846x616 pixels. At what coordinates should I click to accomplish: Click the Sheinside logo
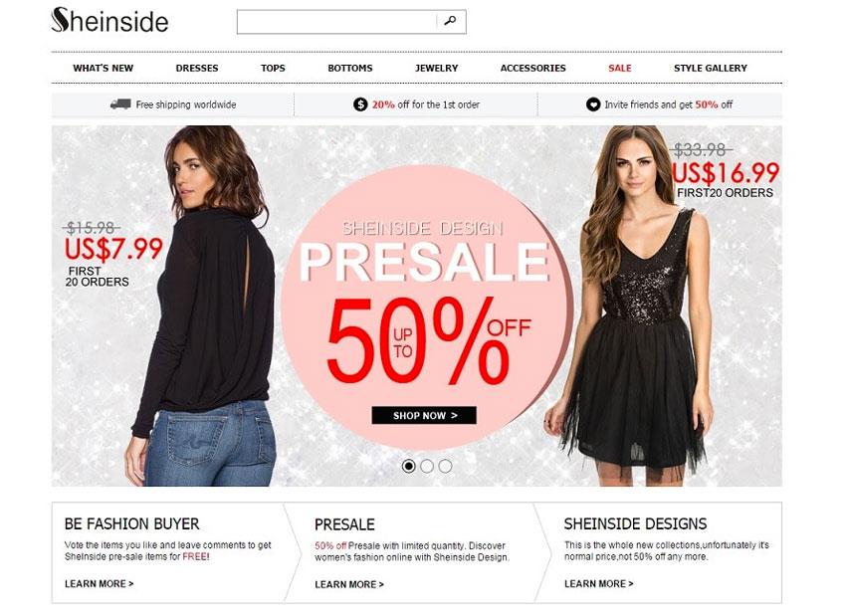click(x=109, y=21)
